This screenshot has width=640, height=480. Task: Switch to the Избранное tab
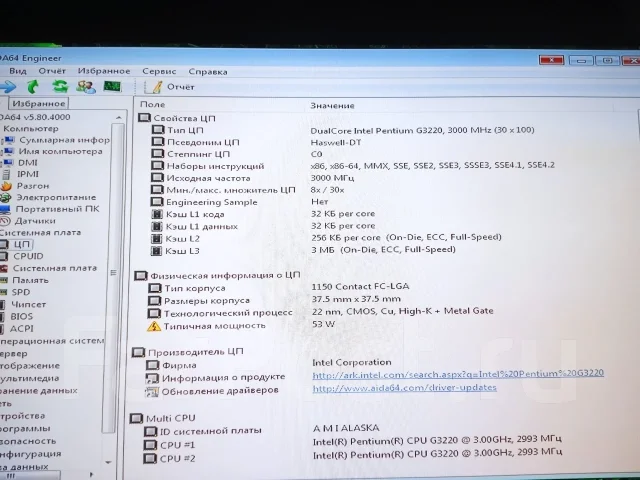pos(38,104)
